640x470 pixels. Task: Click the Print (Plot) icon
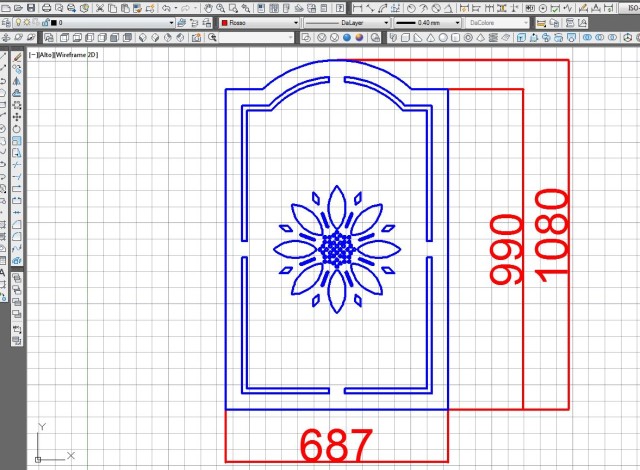pos(47,7)
